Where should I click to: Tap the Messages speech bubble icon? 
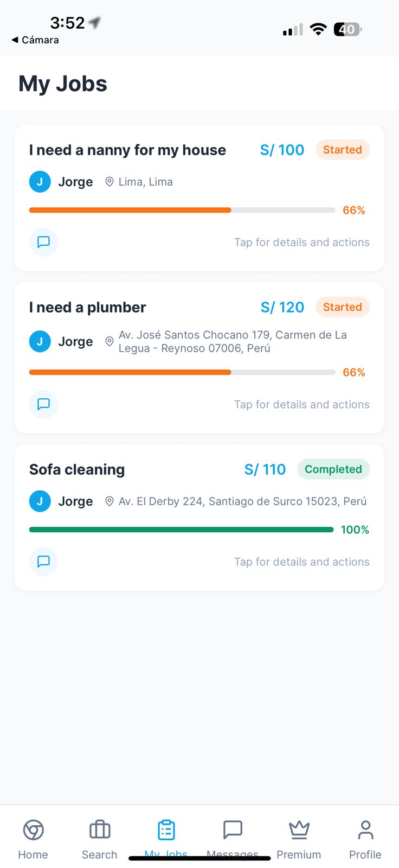click(x=233, y=830)
